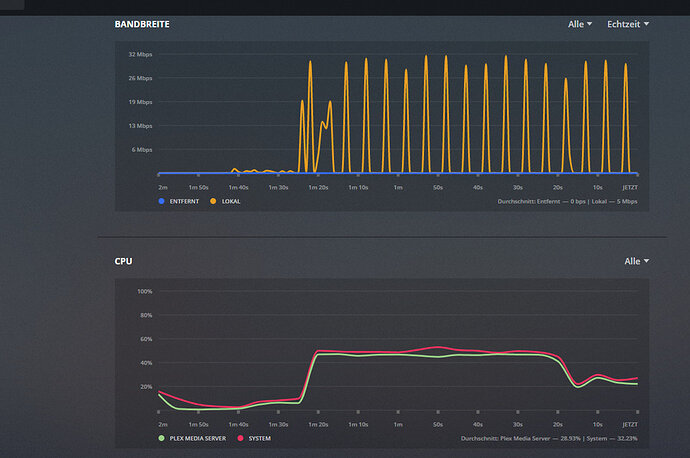
Task: Click the BANDBREITE section heading
Action: coord(142,24)
